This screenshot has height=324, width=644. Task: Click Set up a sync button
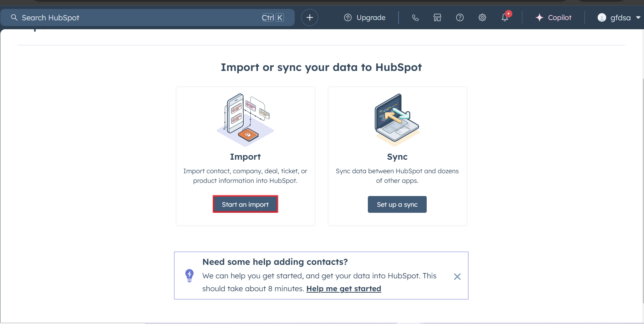tap(397, 204)
